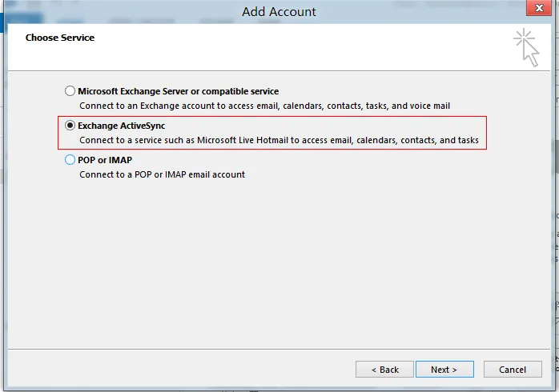Click the "Microsoft Exchange Server or compatible service" label
The width and height of the screenshot is (559, 392).
pyautogui.click(x=178, y=91)
